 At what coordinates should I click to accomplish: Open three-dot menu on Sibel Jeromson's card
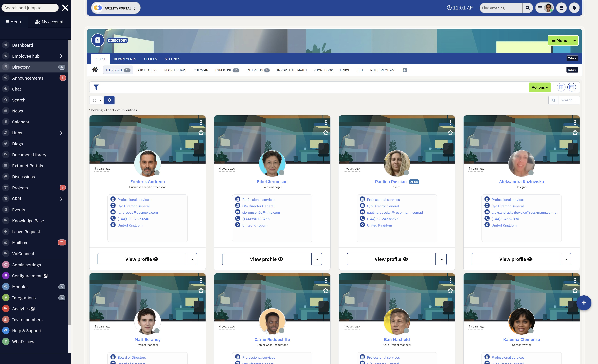(x=326, y=122)
